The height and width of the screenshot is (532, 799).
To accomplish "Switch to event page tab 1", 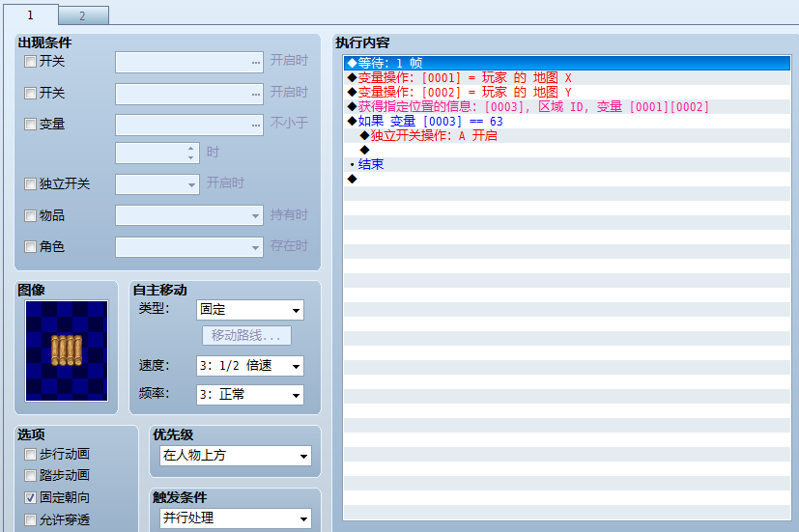I will [x=31, y=14].
